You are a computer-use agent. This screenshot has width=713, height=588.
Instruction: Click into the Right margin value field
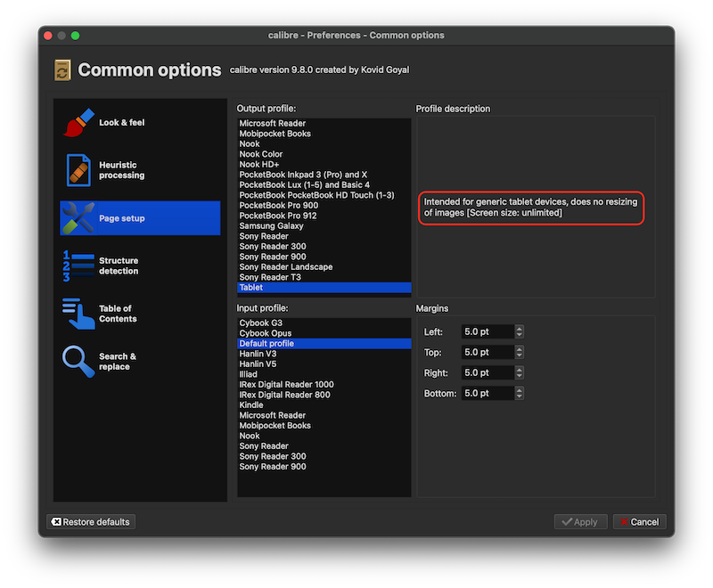[x=488, y=372]
